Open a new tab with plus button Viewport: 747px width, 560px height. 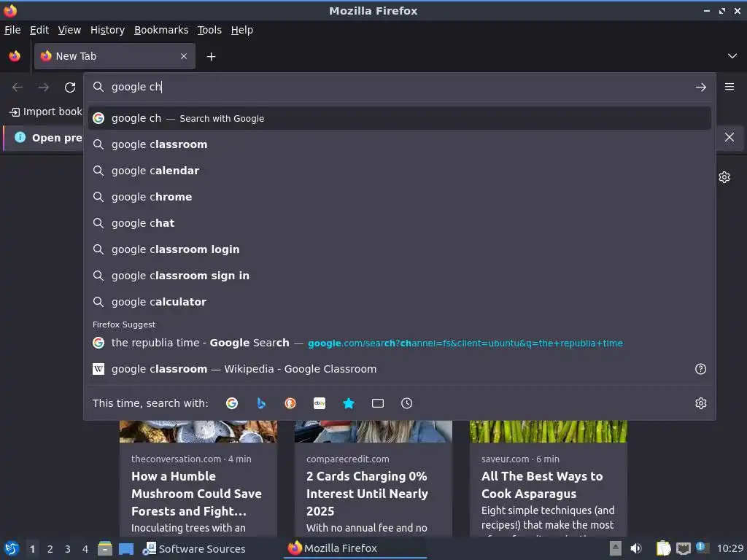click(x=211, y=57)
